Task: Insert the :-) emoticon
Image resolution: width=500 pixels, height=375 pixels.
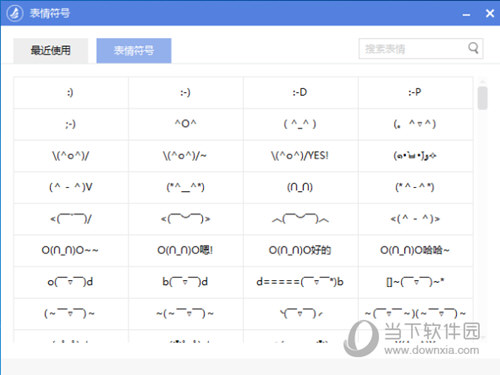Action: (186, 93)
